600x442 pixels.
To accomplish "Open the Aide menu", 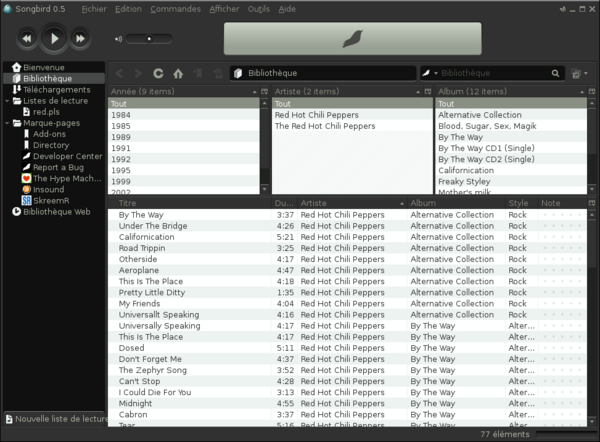I will pyautogui.click(x=287, y=9).
